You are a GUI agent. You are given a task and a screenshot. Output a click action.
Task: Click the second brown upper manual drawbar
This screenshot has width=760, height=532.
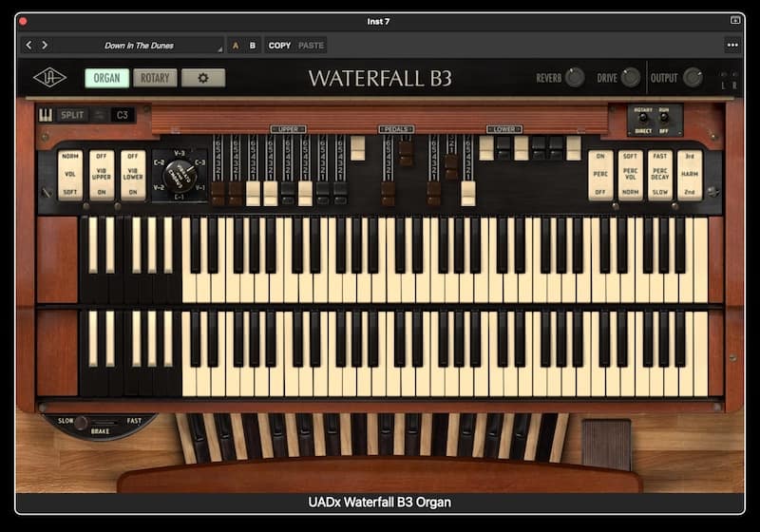coord(236,193)
